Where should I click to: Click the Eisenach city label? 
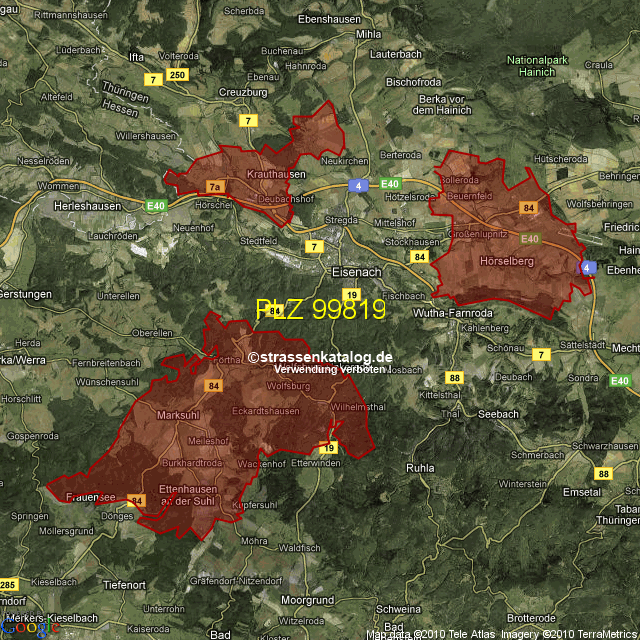click(357, 271)
